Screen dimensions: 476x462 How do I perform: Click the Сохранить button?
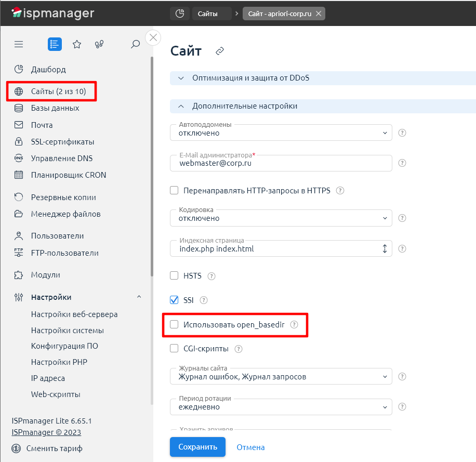pos(197,447)
